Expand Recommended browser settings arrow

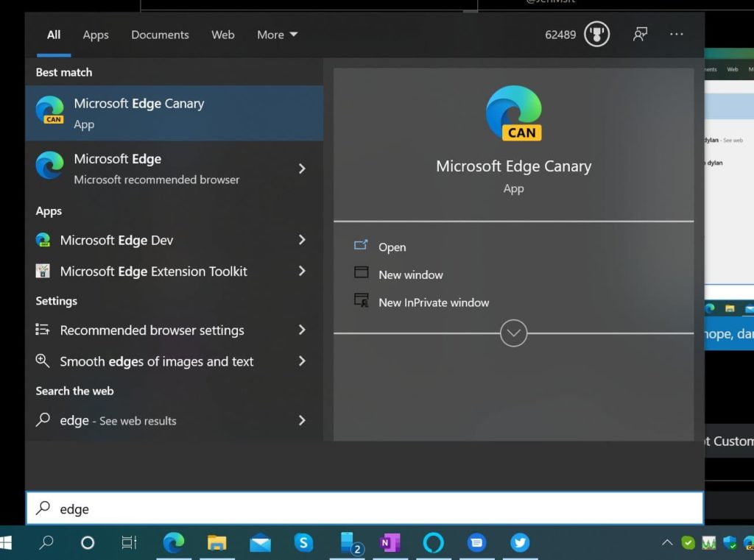(x=302, y=330)
